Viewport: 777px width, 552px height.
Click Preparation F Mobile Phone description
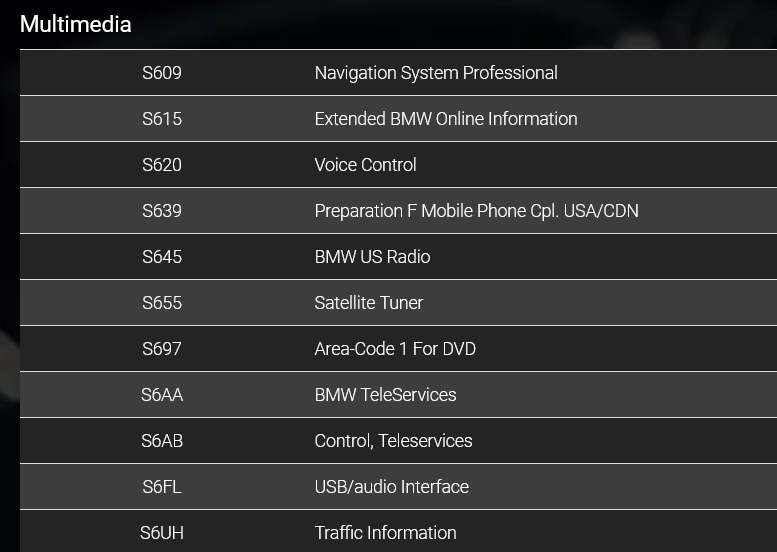(476, 211)
